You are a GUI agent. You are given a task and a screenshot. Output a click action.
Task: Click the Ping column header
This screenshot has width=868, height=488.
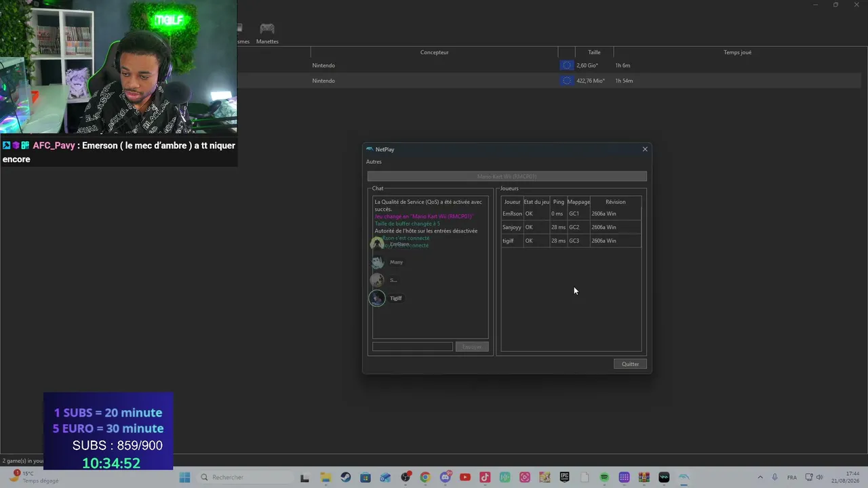point(559,202)
